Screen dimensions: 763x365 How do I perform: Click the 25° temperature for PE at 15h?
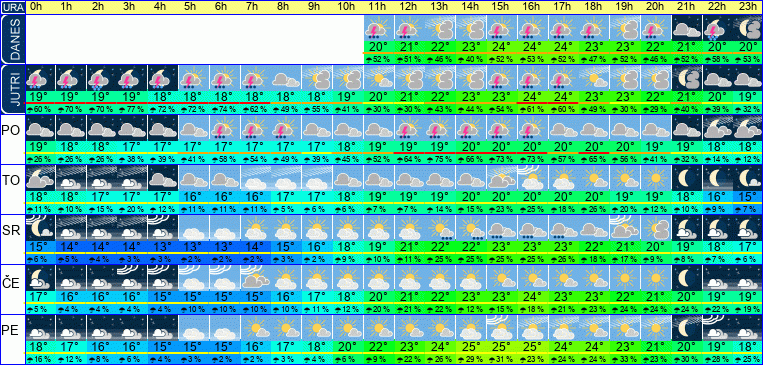click(501, 347)
